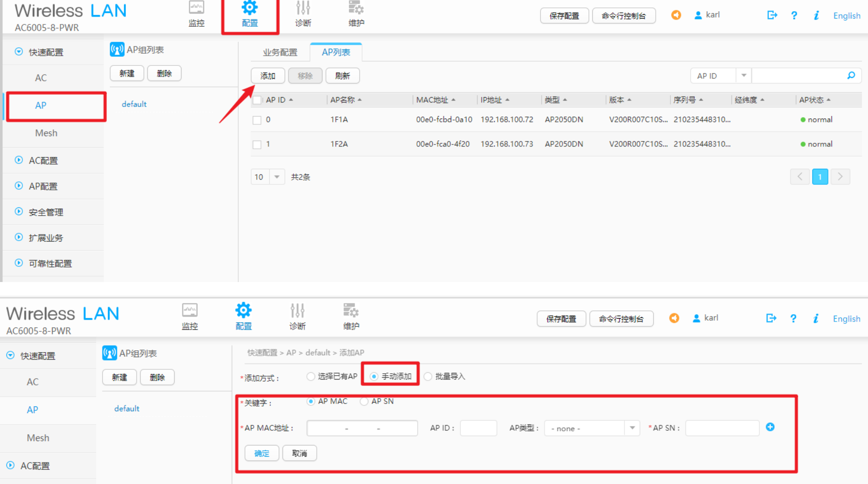The image size is (868, 484).
Task: Click logout icon in upper window header
Action: click(772, 15)
